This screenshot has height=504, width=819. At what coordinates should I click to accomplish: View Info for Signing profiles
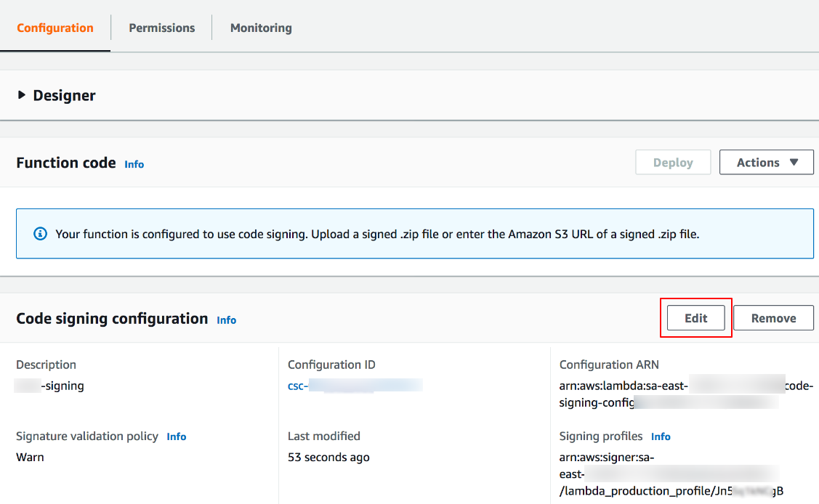[x=661, y=436]
